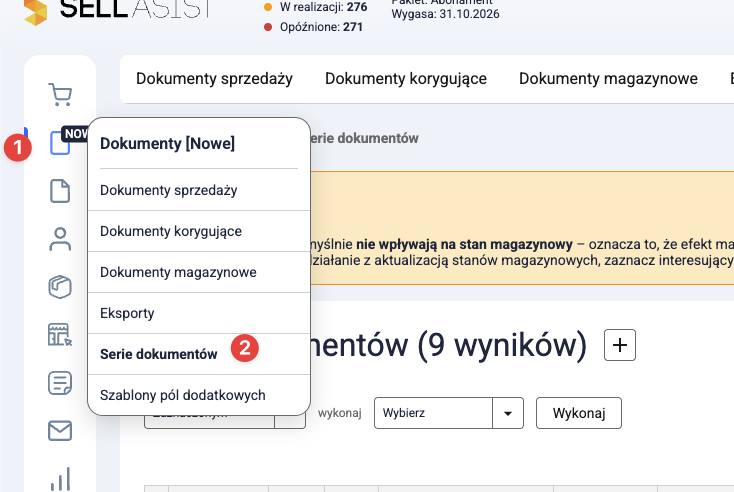Open the envelope mail sidebar icon
Viewport: 734px width, 492px height.
(60, 431)
